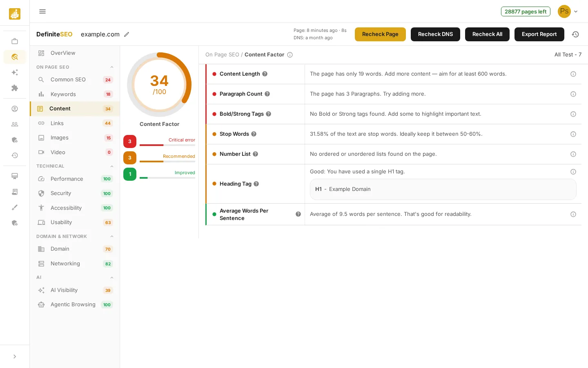The width and height of the screenshot is (588, 368).
Task: Click the Ps user avatar
Action: [x=564, y=11]
